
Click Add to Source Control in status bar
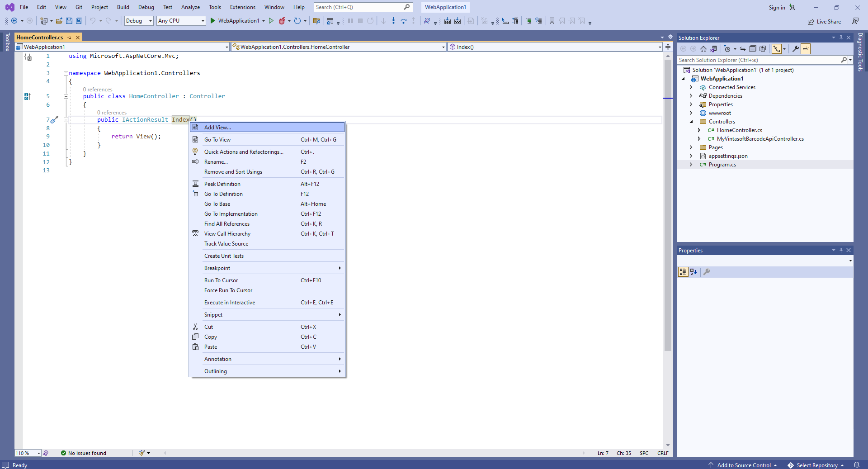pos(744,465)
